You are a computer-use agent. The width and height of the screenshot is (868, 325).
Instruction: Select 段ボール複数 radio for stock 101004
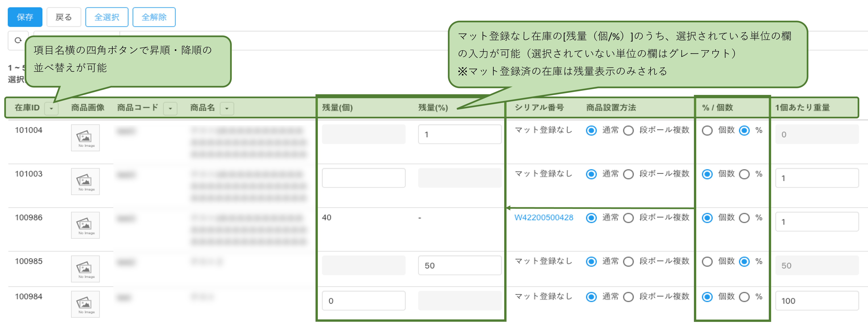coord(628,131)
